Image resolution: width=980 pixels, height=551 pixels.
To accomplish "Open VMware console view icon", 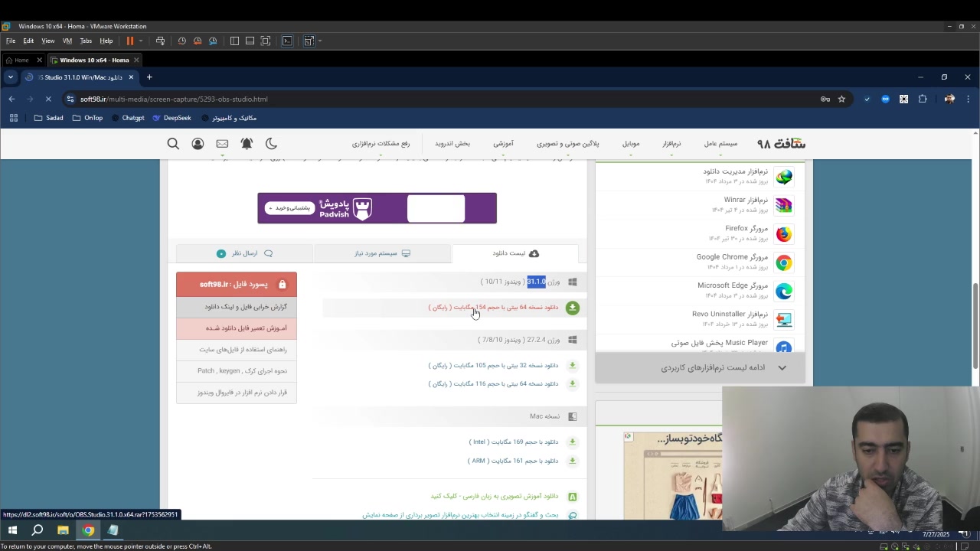I will click(x=287, y=41).
